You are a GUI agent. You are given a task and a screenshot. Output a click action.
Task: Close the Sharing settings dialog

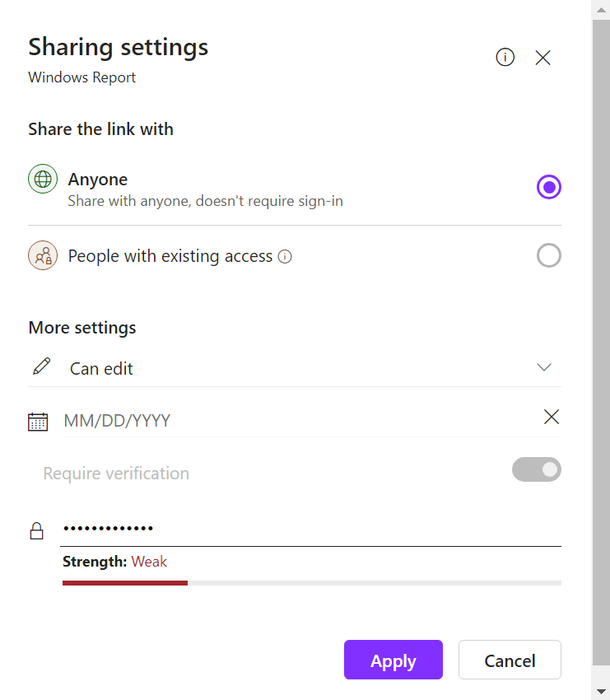coord(542,58)
